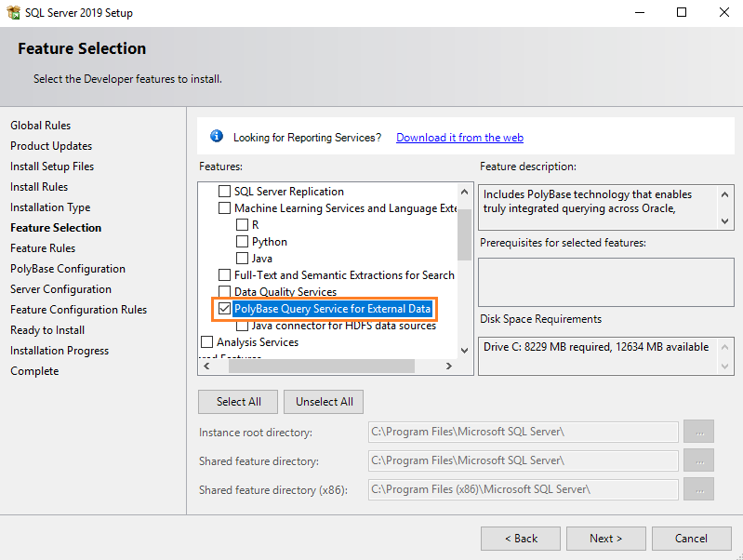Select Feature Rules step in sidebar
Viewport: 743px width, 560px height.
[43, 248]
